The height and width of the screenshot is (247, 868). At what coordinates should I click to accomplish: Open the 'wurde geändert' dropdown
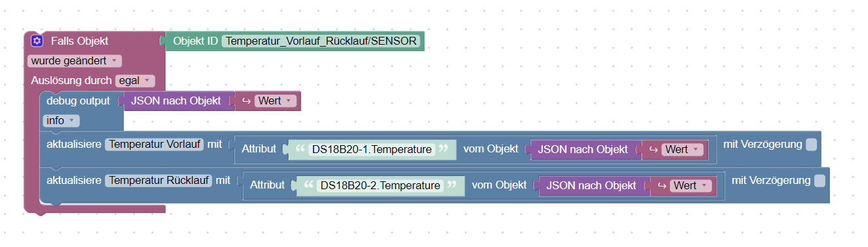point(75,60)
